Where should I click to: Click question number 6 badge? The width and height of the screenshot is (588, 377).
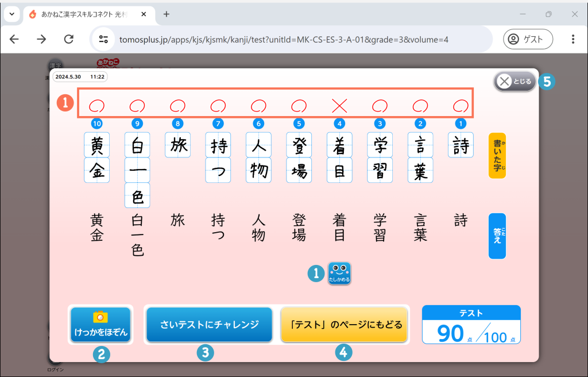tap(258, 123)
